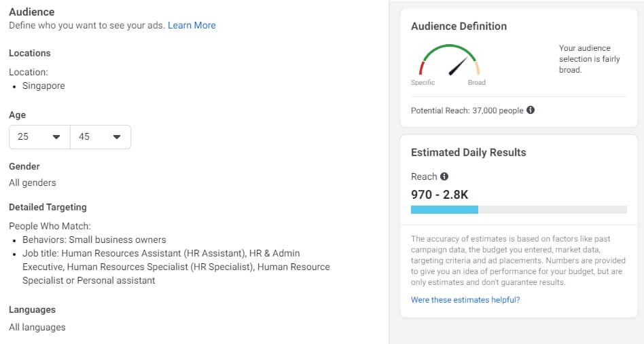
Task: Click the info icon next to Potential Reach
Action: 531,110
